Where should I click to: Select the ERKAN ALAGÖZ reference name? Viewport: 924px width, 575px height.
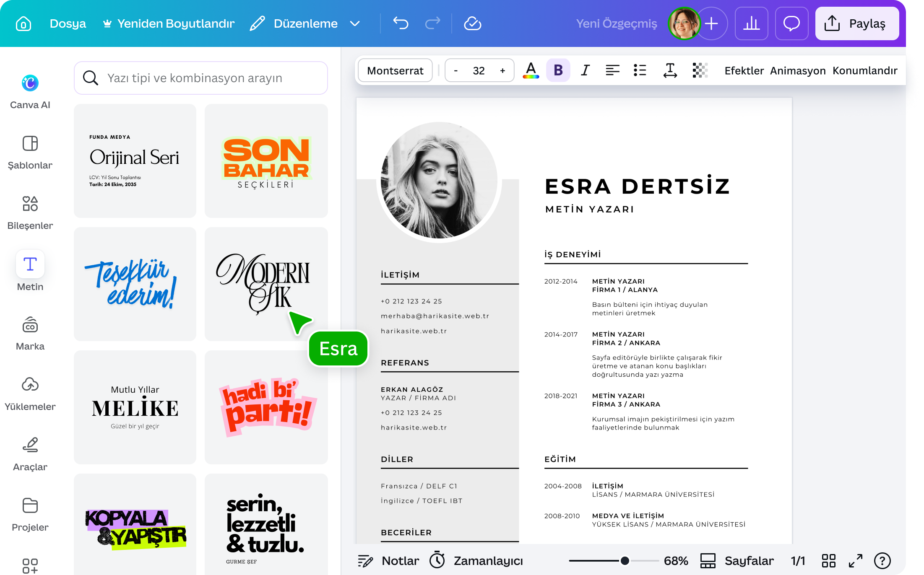[412, 389]
